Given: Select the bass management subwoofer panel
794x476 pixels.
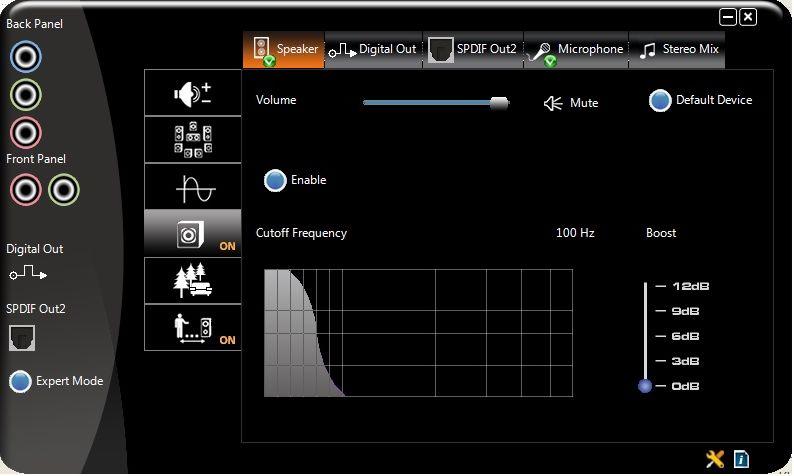Looking at the screenshot, I should click(192, 233).
